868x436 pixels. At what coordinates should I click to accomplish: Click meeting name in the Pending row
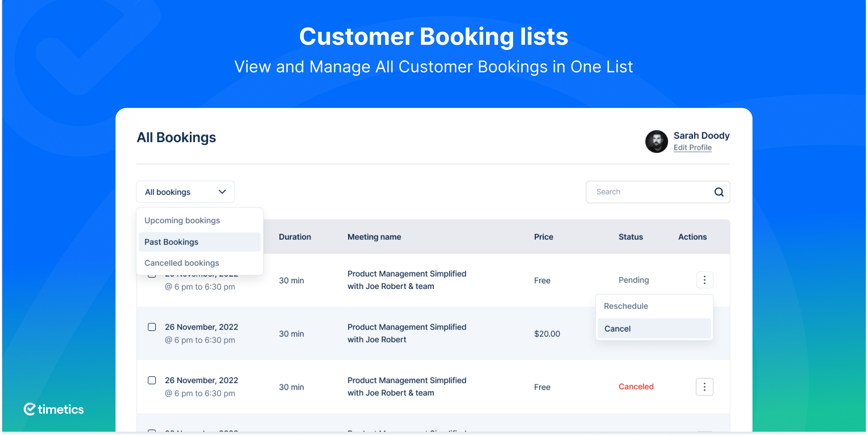click(407, 280)
